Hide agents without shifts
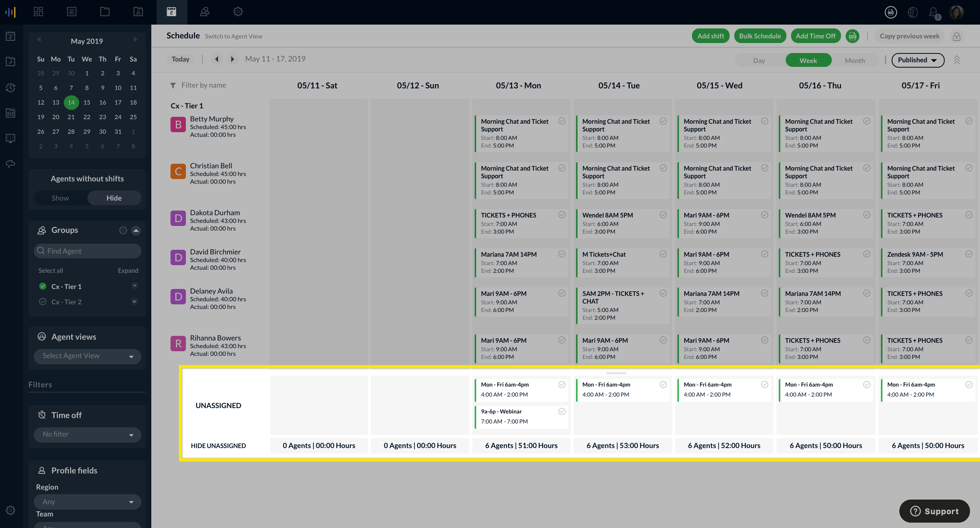Viewport: 980px width, 528px height. pyautogui.click(x=114, y=198)
